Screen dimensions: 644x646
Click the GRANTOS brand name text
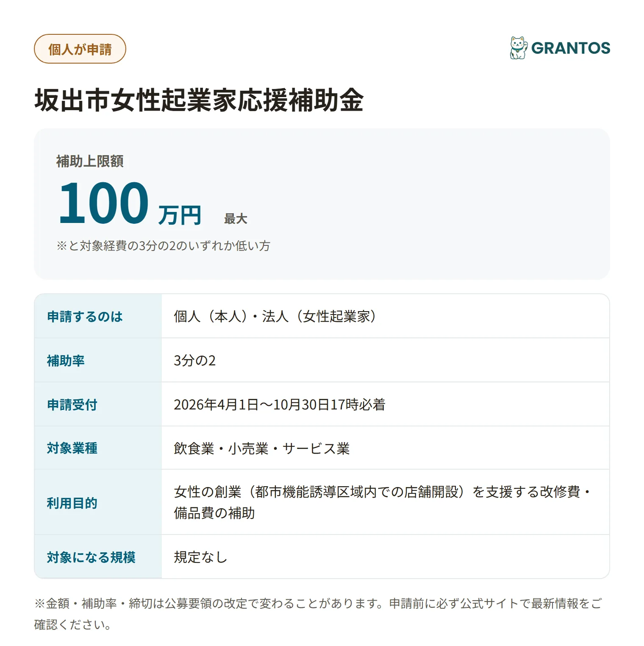click(571, 48)
